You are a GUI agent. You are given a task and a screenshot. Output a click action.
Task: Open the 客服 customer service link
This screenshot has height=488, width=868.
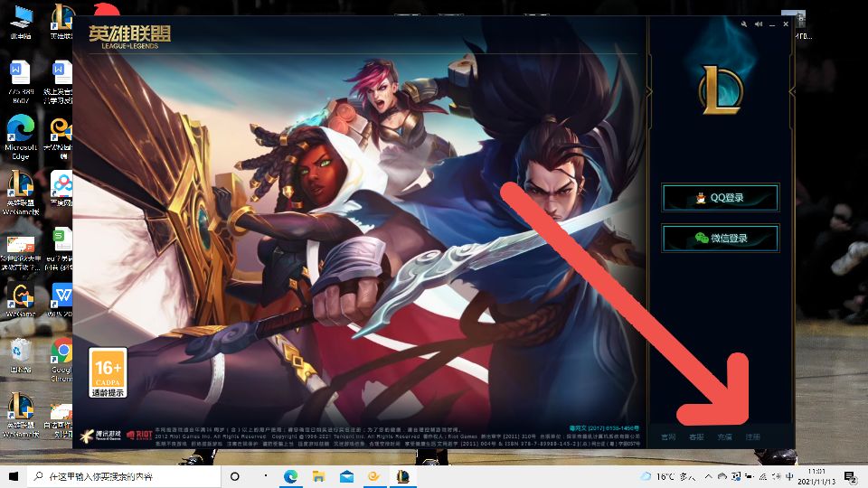(695, 436)
